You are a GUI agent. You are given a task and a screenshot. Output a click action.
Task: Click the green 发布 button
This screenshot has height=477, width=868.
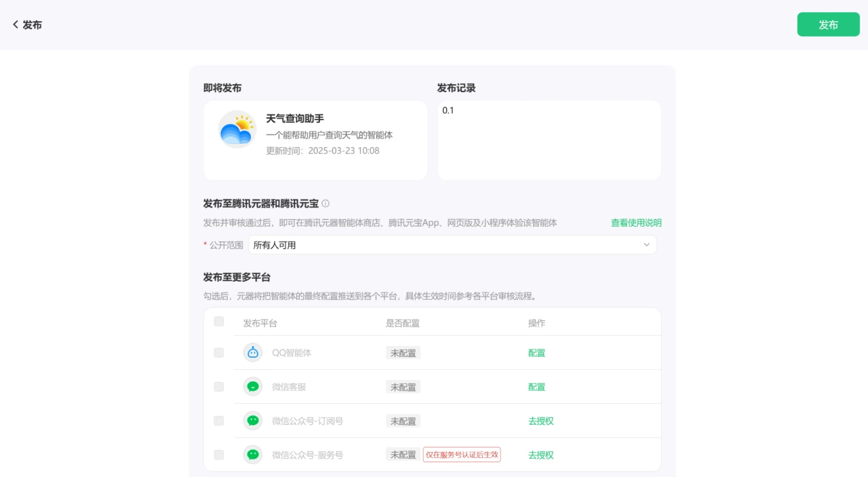(828, 24)
